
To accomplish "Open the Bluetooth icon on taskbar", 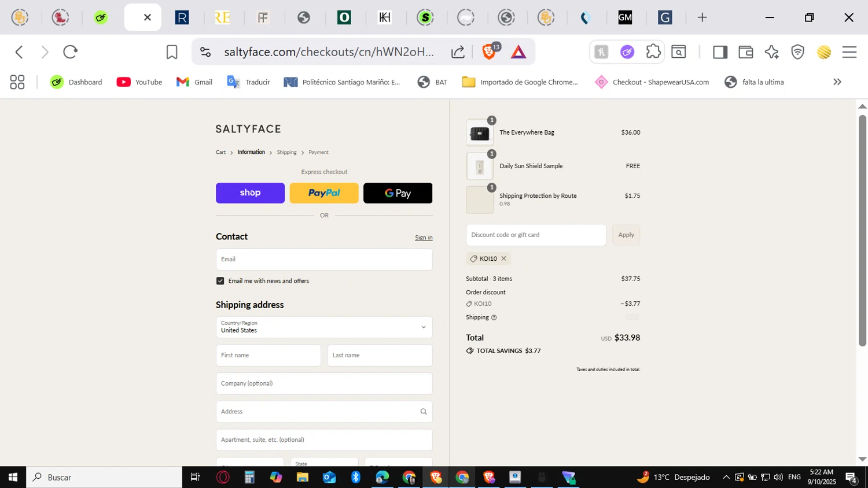I will (x=355, y=478).
